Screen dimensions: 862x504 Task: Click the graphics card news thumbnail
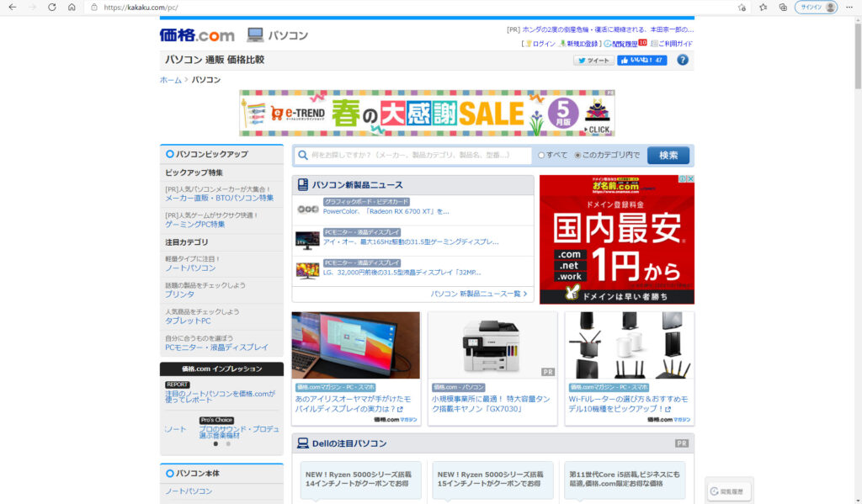[308, 210]
